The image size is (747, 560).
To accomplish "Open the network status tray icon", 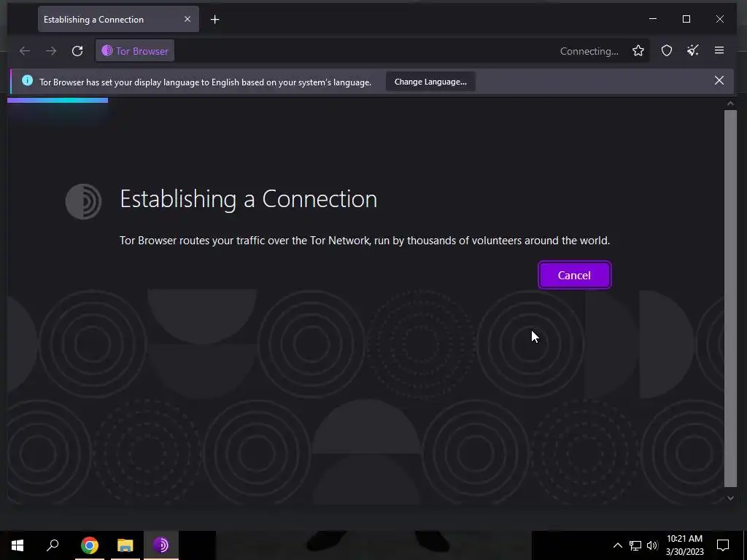I will tap(635, 545).
